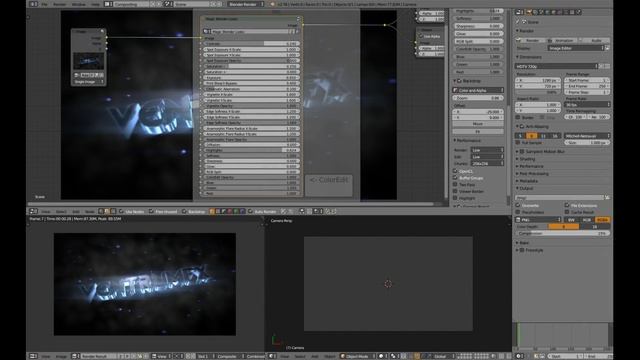The height and width of the screenshot is (360, 640).
Task: Open the image editor's editor type selector icon
Action: click(x=33, y=356)
